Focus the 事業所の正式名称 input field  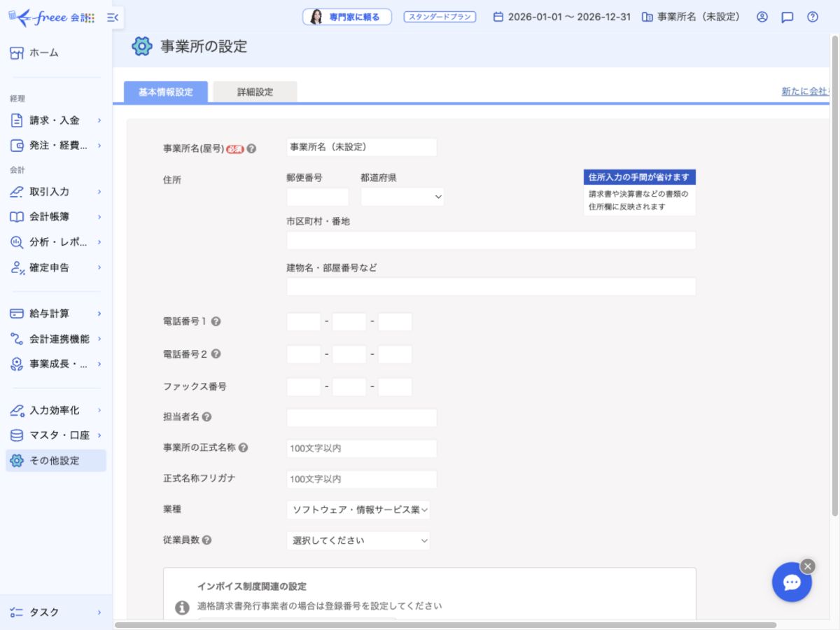tap(362, 449)
